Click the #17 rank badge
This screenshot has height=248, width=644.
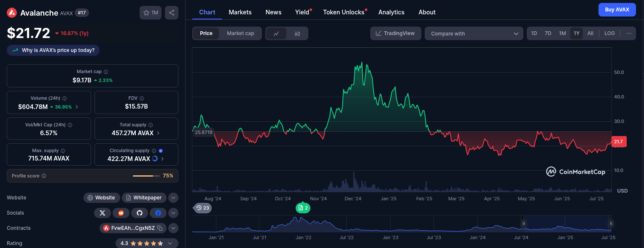(82, 13)
